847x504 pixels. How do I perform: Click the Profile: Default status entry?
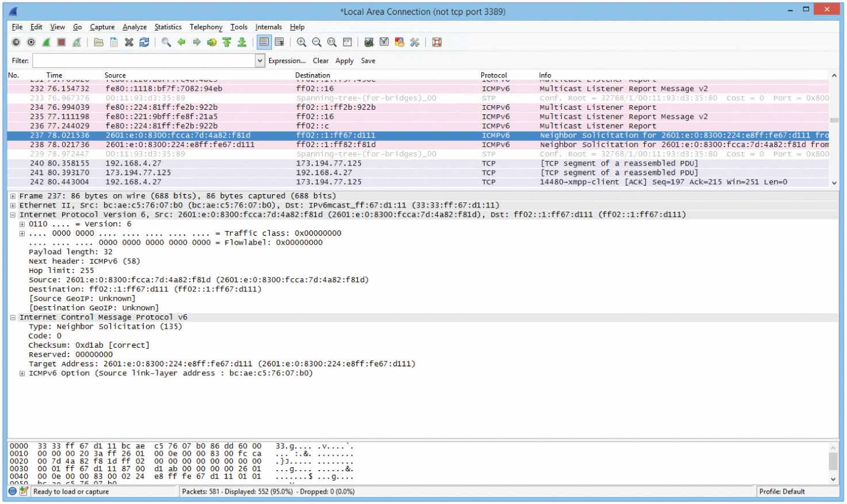pyautogui.click(x=782, y=491)
